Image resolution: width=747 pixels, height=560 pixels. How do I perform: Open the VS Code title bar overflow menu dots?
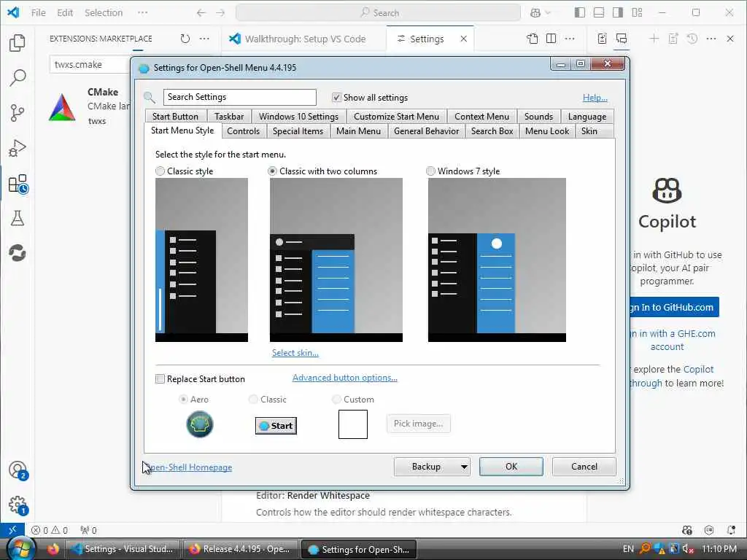(142, 13)
